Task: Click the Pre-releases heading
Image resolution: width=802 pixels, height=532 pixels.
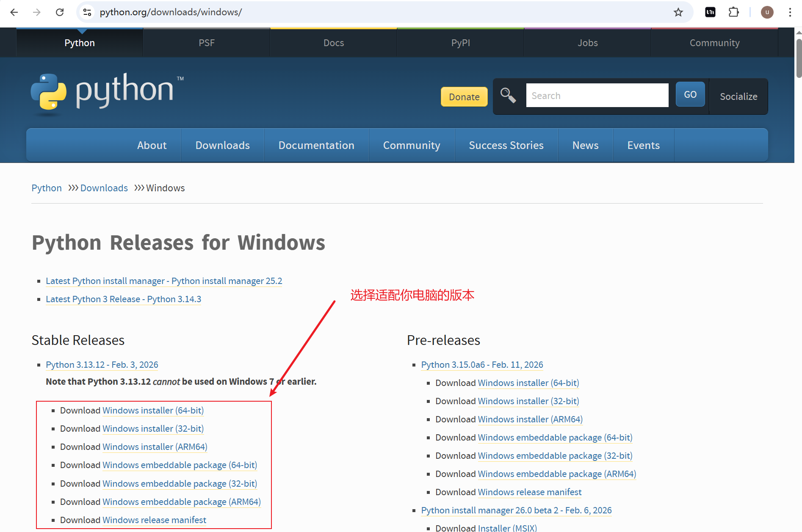Action: [443, 340]
